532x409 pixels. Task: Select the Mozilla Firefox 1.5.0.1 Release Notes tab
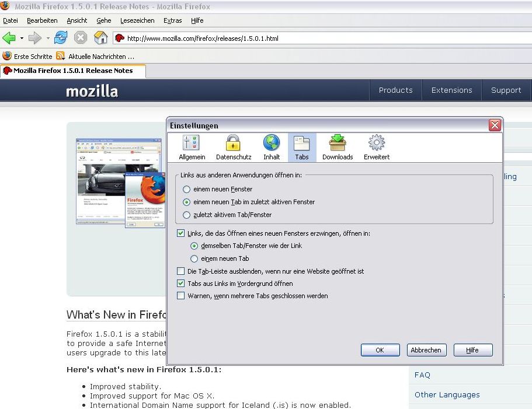pos(73,71)
